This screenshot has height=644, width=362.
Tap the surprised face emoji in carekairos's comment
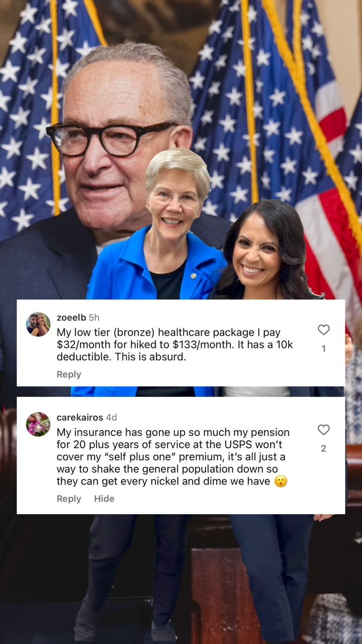281,481
